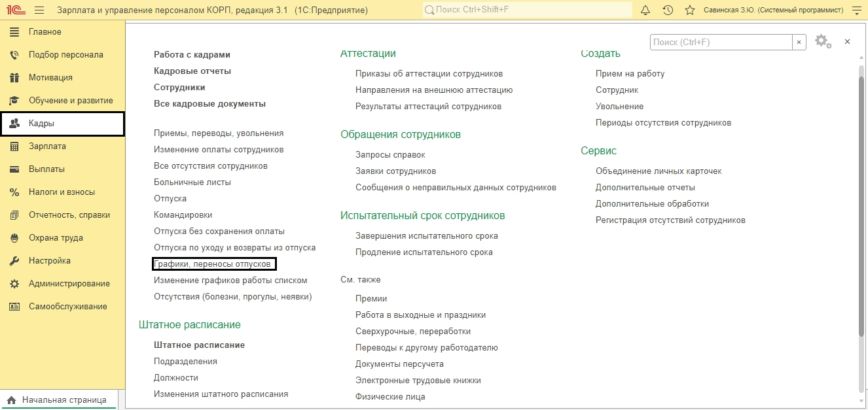
Task: Open Продление испытательного срока
Action: click(x=424, y=252)
